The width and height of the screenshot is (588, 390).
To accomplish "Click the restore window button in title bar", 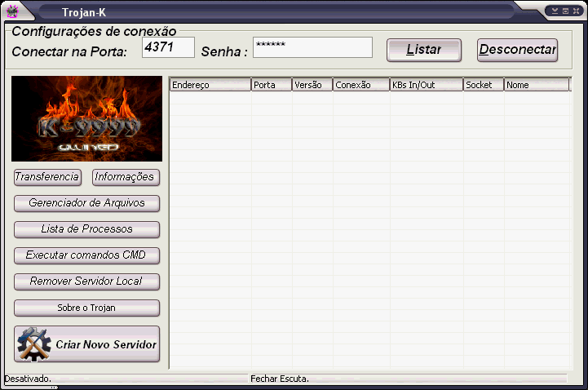I will 564,11.
